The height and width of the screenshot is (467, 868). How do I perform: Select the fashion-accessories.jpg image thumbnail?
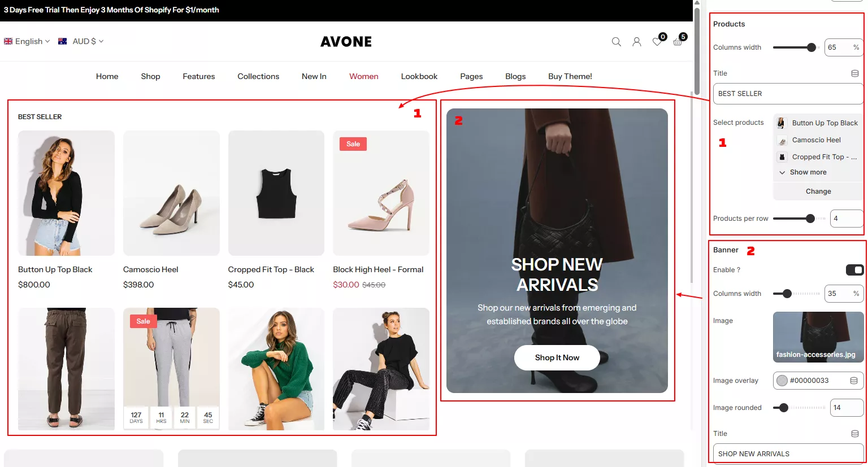tap(818, 337)
